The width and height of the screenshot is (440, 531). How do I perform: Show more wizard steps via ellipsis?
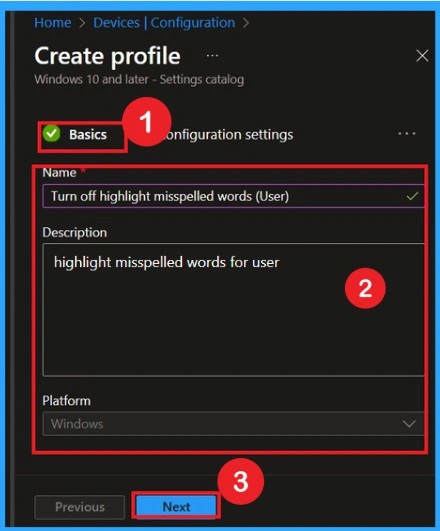click(x=406, y=134)
